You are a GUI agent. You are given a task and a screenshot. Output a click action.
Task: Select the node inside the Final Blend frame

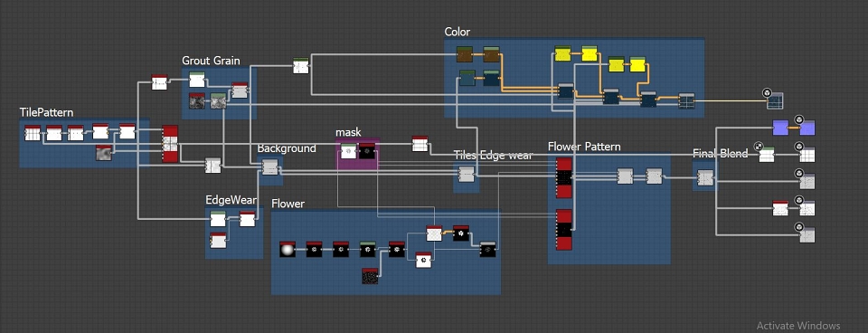[705, 177]
